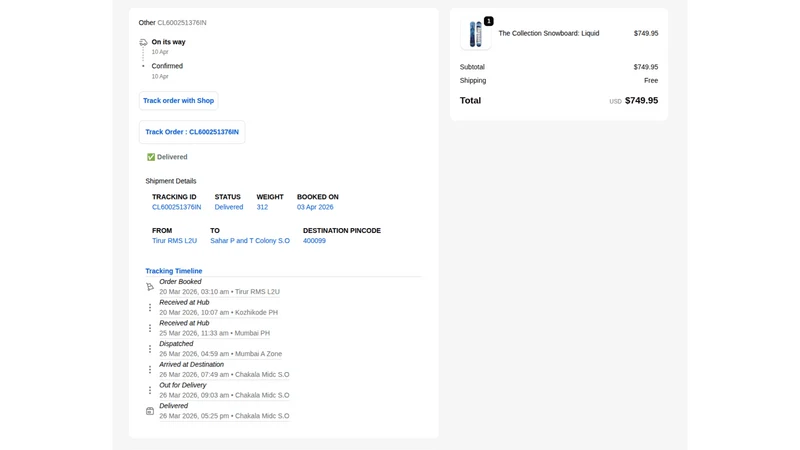Open the 'Tracking Timeline' heading link

click(173, 271)
